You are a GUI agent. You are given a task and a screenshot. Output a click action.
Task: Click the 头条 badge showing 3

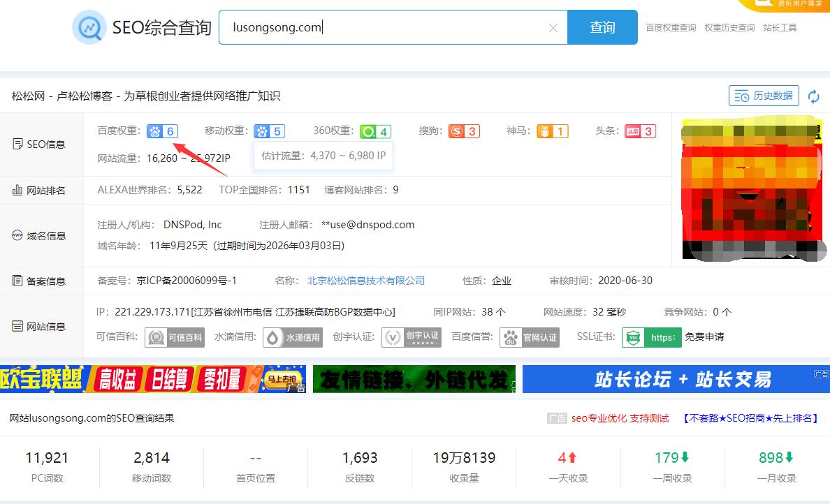[641, 131]
